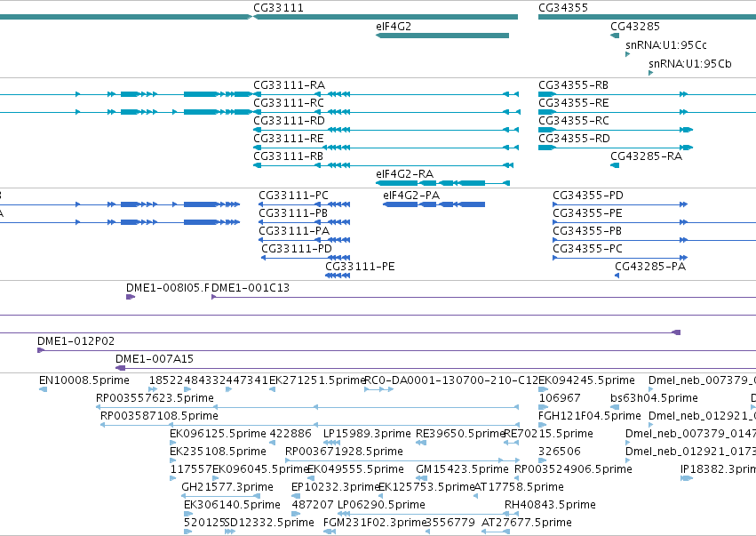Click snRNA:U1:95Cc gene label
Image resolution: width=756 pixels, height=536 pixels.
(x=666, y=44)
